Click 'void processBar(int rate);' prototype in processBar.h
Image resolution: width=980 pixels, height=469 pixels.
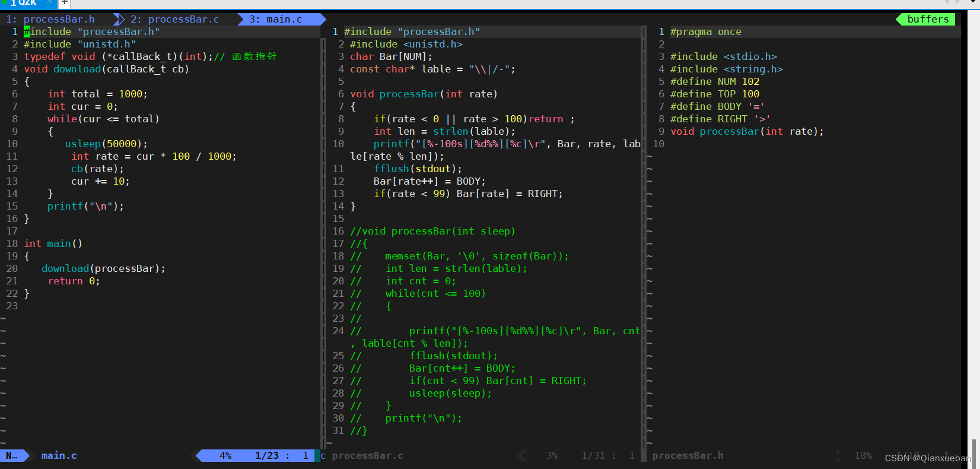coord(747,131)
